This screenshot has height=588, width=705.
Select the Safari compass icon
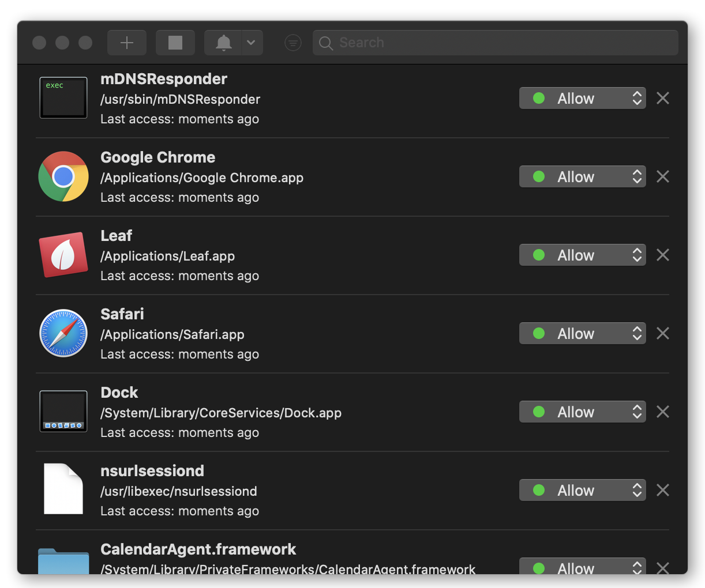click(x=63, y=333)
